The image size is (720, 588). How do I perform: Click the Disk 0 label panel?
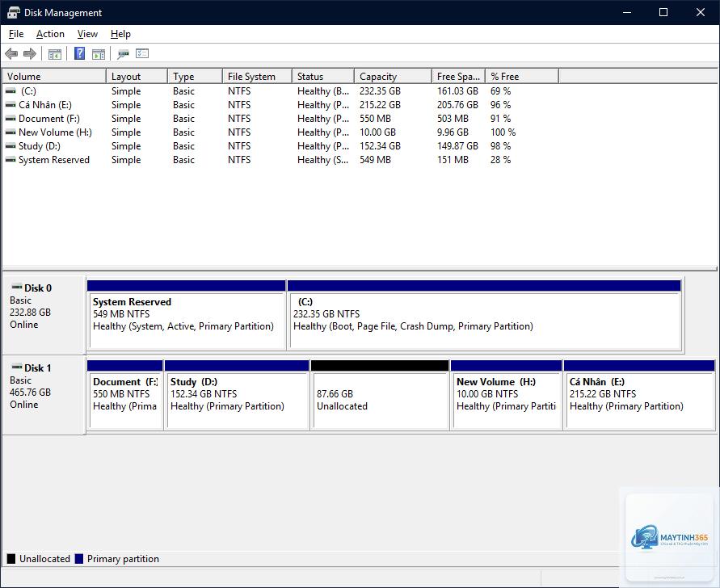point(44,314)
